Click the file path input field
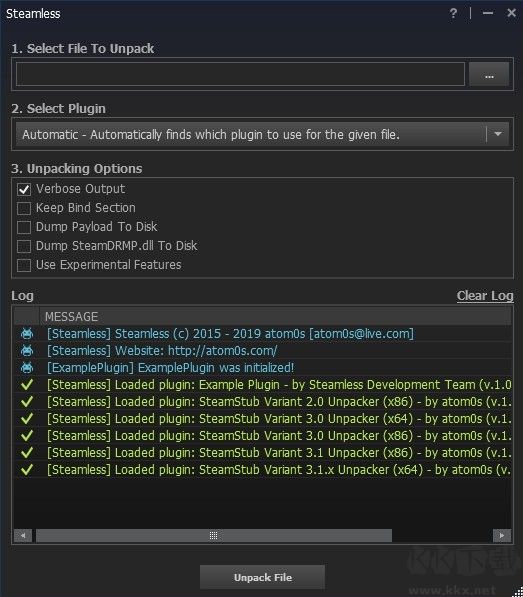Image resolution: width=523 pixels, height=597 pixels. pos(240,74)
